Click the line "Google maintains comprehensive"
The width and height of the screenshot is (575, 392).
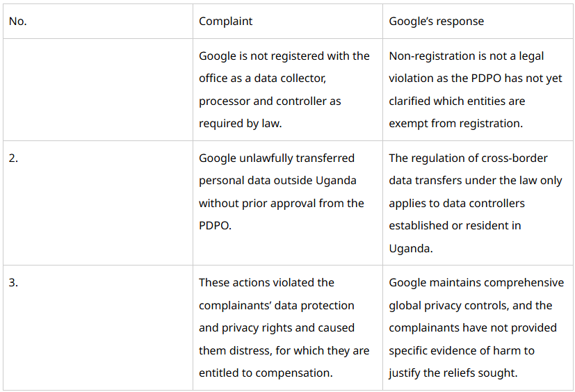tap(476, 282)
